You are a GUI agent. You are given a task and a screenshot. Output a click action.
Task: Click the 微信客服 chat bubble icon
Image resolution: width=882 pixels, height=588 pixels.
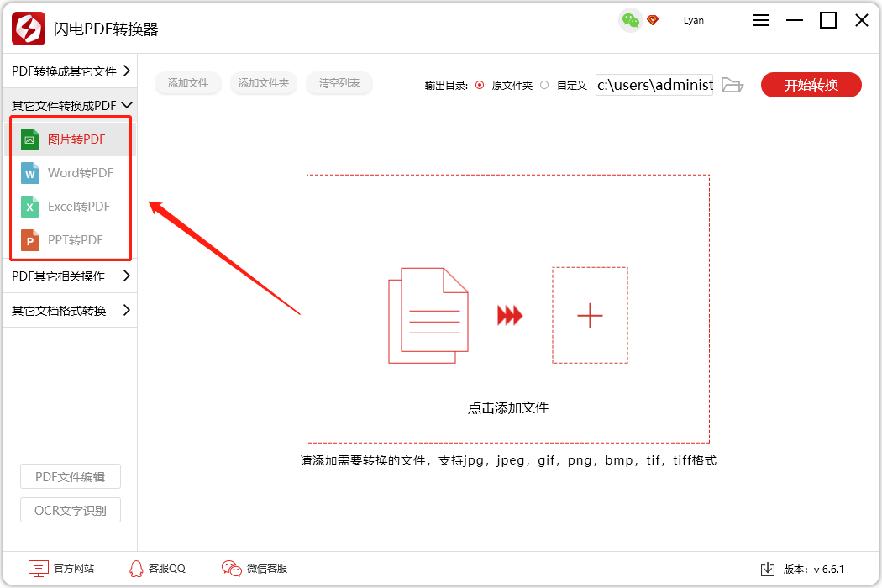tap(231, 569)
